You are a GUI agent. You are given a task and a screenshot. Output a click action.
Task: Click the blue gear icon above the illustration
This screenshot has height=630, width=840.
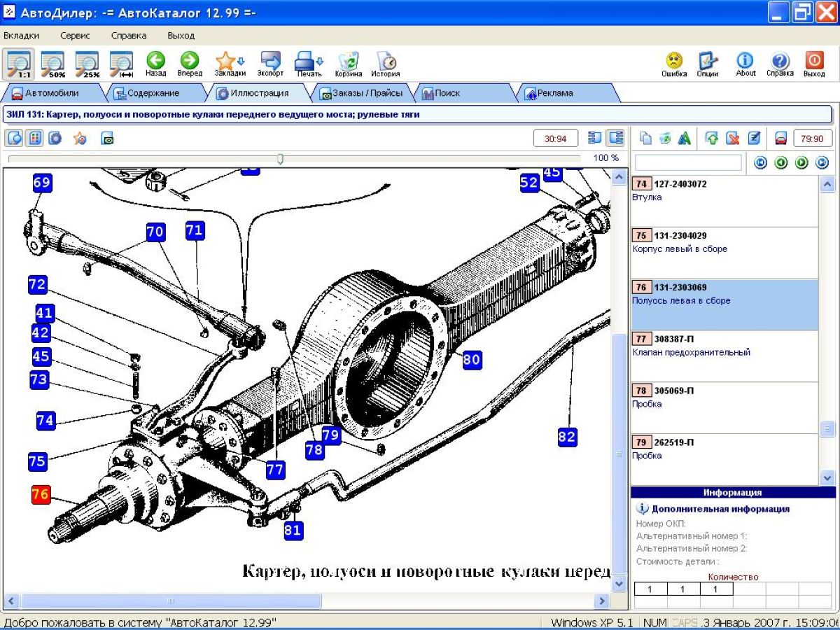[55, 138]
